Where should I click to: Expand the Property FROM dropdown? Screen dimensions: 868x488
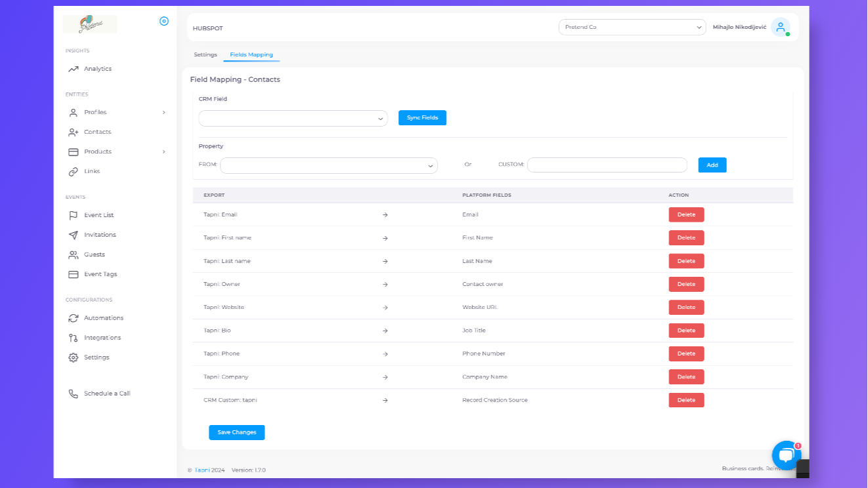328,165
